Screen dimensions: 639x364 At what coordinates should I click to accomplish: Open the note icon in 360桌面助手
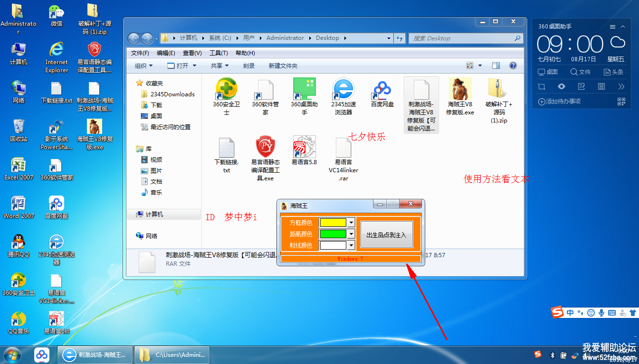582,86
